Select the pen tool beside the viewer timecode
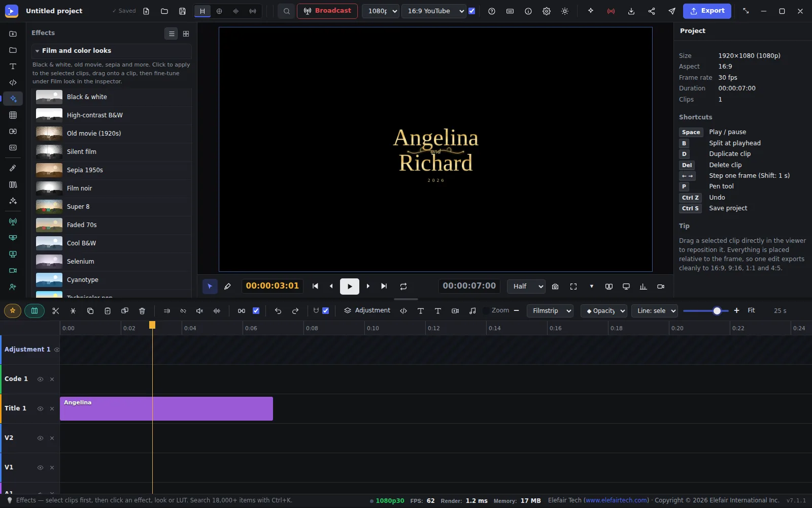This screenshot has height=508, width=812. coord(227,287)
